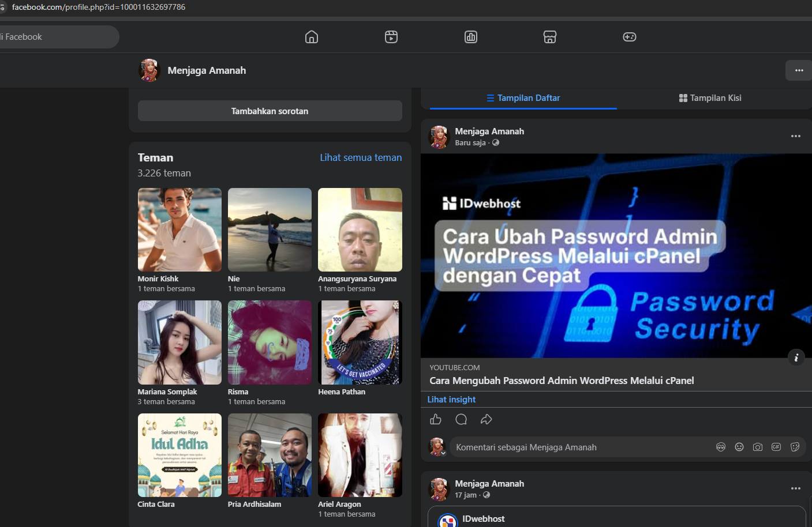Image resolution: width=812 pixels, height=527 pixels.
Task: Open Risma friend photo
Action: pos(270,342)
